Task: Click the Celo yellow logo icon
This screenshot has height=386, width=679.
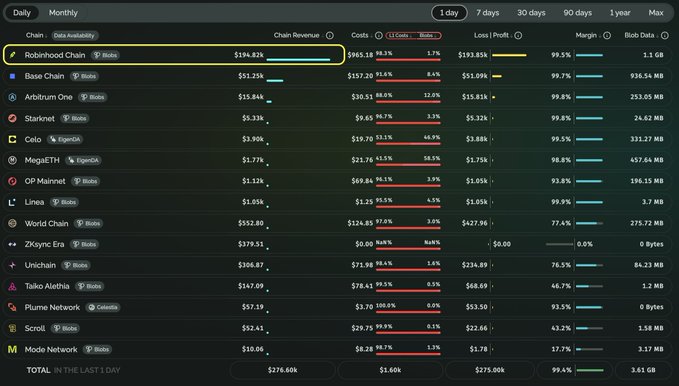Action: [x=13, y=139]
